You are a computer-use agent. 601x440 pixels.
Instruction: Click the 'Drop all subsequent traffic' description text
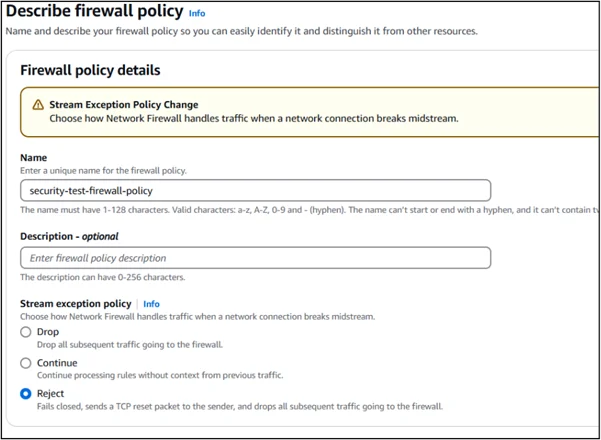click(x=129, y=345)
